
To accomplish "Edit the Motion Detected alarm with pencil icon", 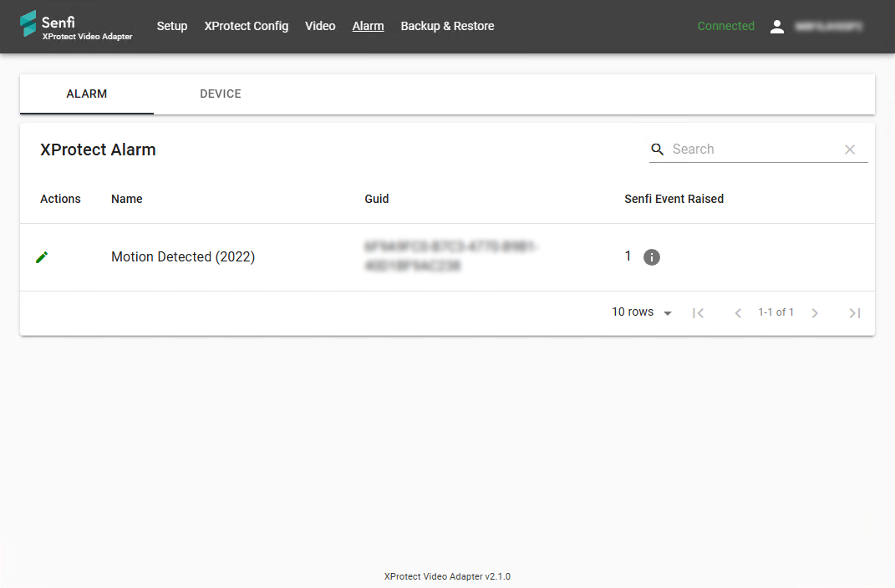I will (42, 257).
